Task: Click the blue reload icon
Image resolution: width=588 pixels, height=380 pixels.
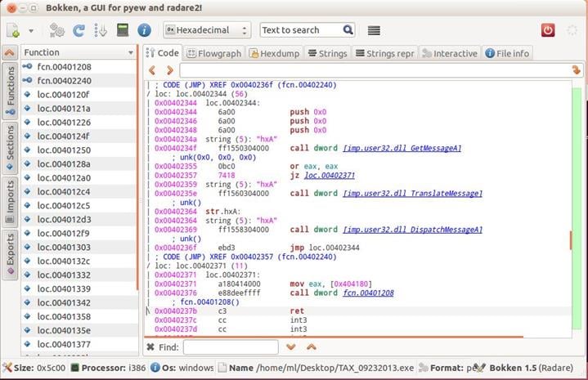Action: 79,30
